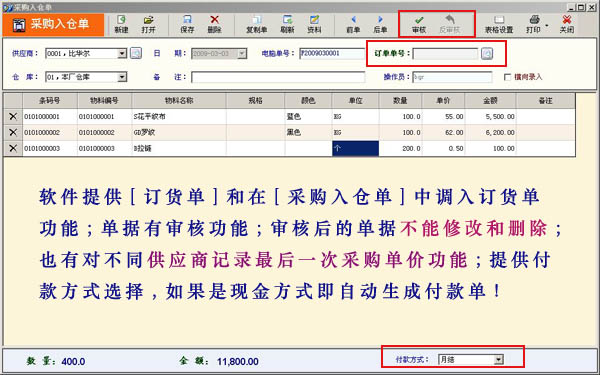Click the quantity cell 200.0

tap(400, 148)
